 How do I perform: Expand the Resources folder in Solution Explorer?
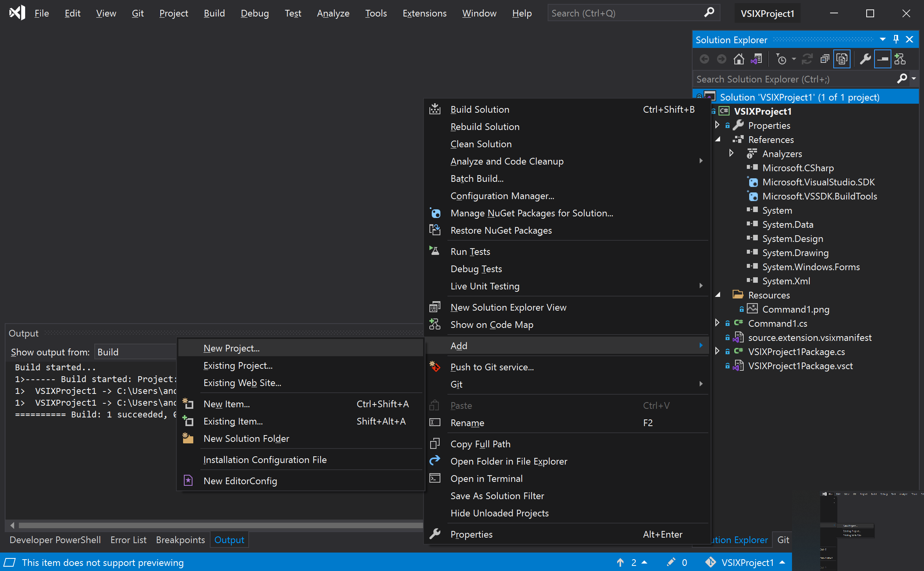coord(719,295)
